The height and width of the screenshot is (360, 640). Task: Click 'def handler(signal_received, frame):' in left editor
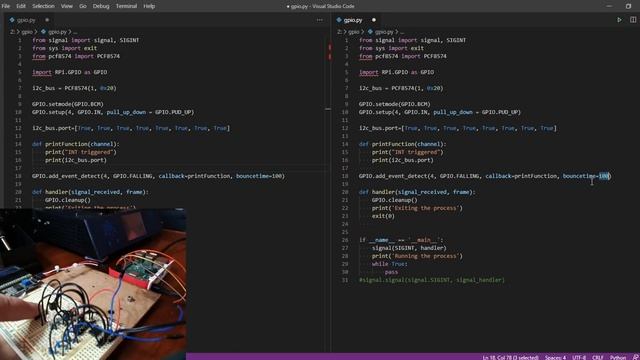coord(90,192)
